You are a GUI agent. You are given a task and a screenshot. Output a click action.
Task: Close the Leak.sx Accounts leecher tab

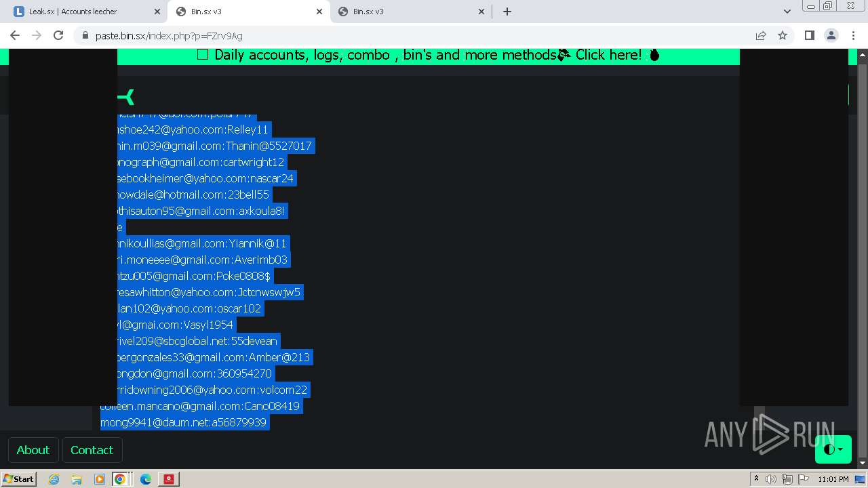pyautogui.click(x=157, y=12)
